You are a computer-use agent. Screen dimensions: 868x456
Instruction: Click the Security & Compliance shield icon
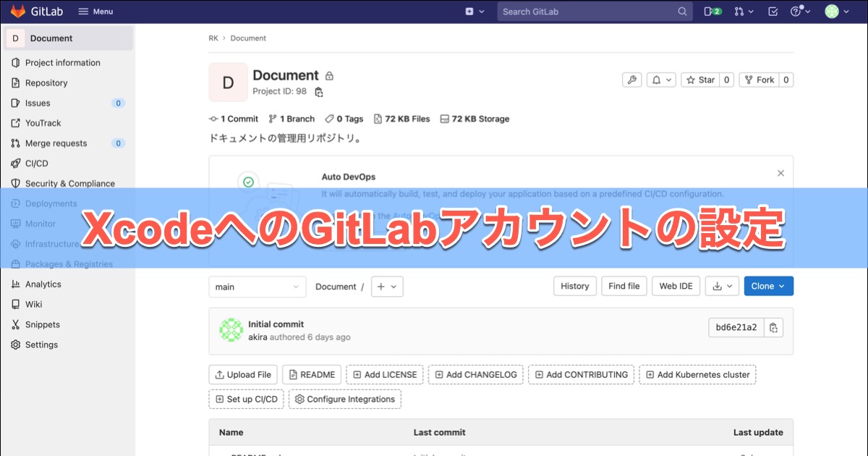[16, 184]
